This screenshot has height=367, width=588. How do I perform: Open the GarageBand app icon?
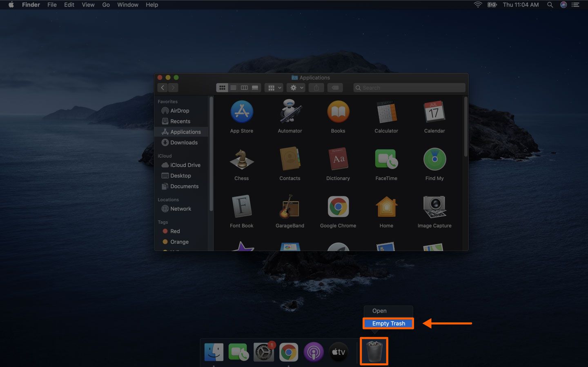coord(290,207)
